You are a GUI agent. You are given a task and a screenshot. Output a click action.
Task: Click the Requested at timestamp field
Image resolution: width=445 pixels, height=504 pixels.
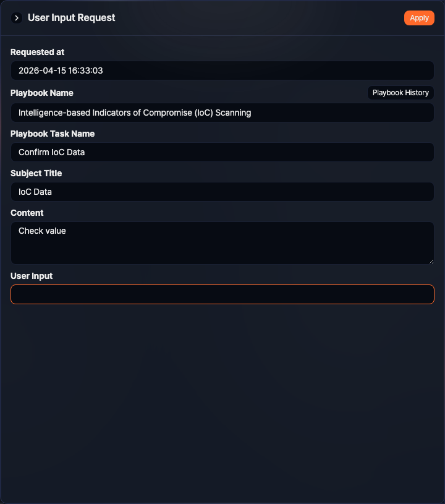[x=222, y=70]
